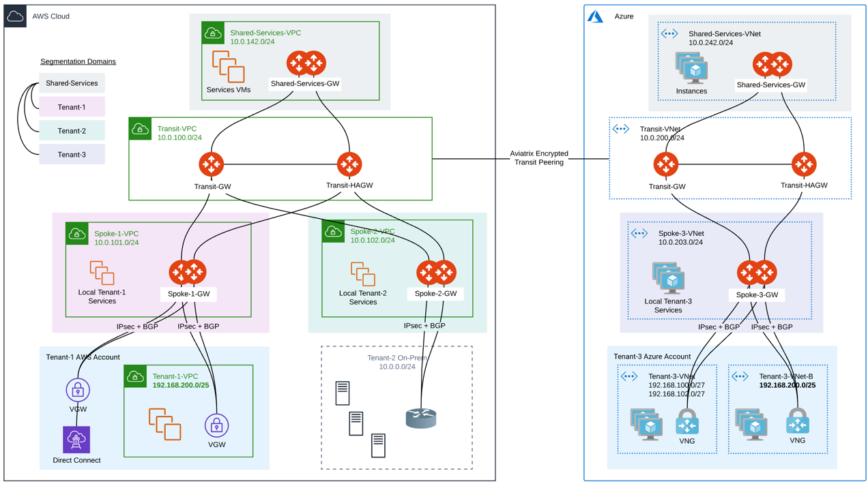This screenshot has height=484, width=868.
Task: Select the AWS Transit-HAGW gateway icon
Action: tap(349, 164)
